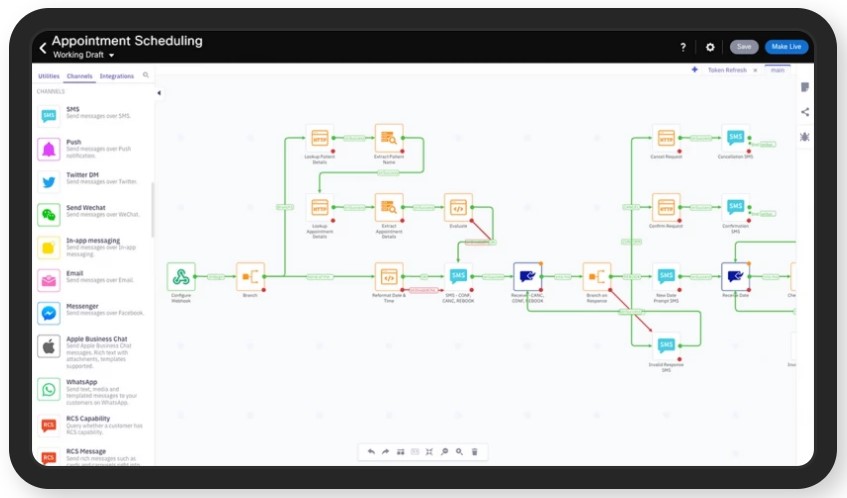Switch to the Utilities tab
This screenshot has height=498, width=847.
pyautogui.click(x=48, y=76)
